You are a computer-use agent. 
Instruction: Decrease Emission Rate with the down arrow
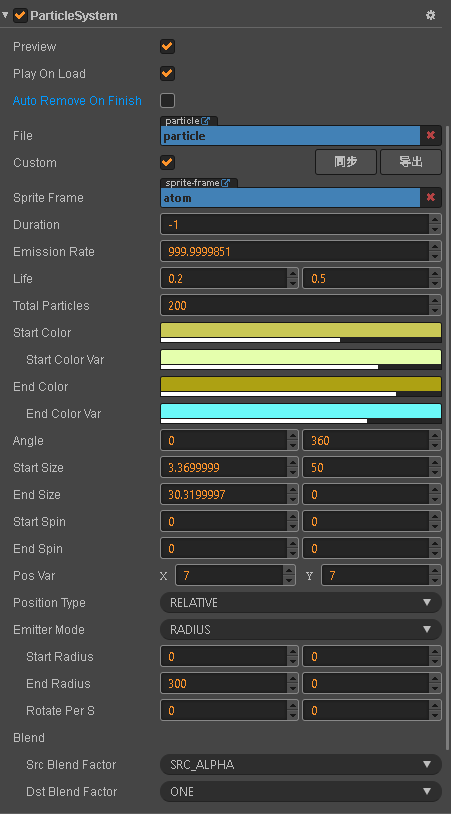point(435,256)
